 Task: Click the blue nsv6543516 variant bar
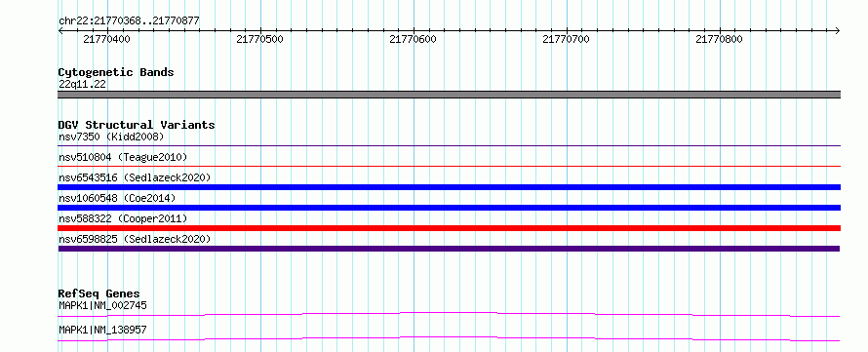point(449,187)
